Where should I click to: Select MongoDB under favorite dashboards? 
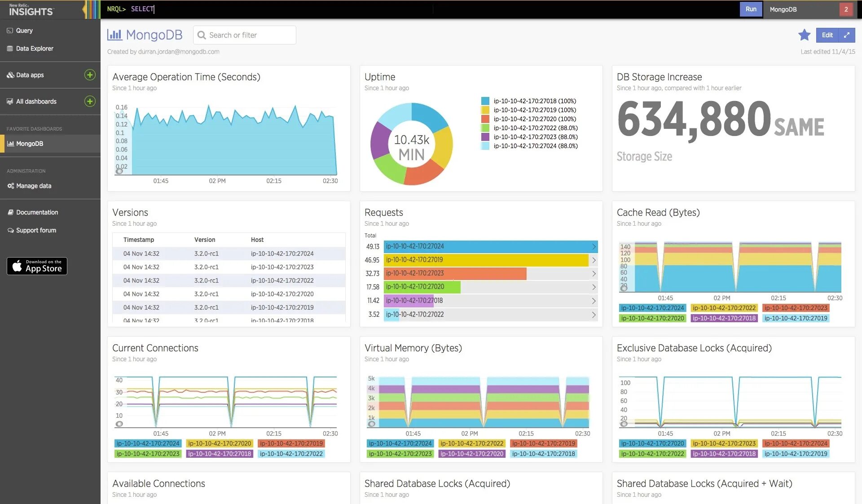coord(30,144)
